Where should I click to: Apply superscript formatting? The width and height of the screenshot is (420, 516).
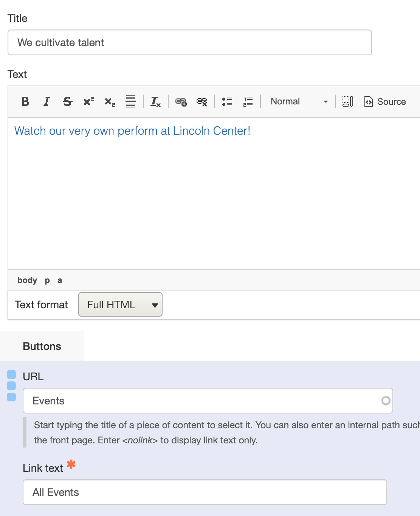(89, 101)
